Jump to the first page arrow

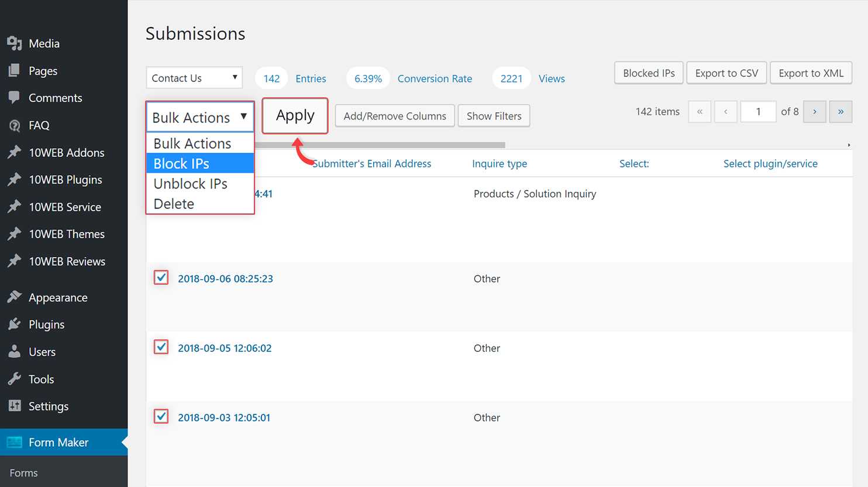pos(700,111)
